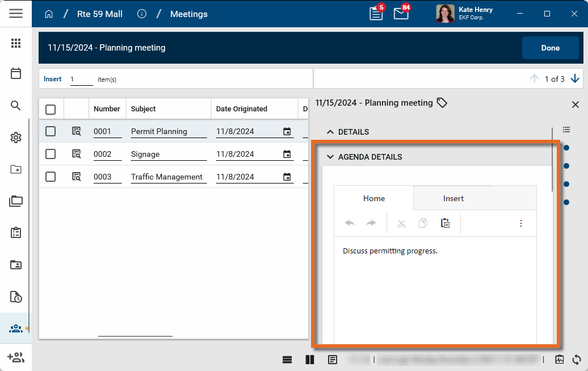Screen dimensions: 588x371
Task: Collapse the AGENDA DETAILS section
Action: 330,157
